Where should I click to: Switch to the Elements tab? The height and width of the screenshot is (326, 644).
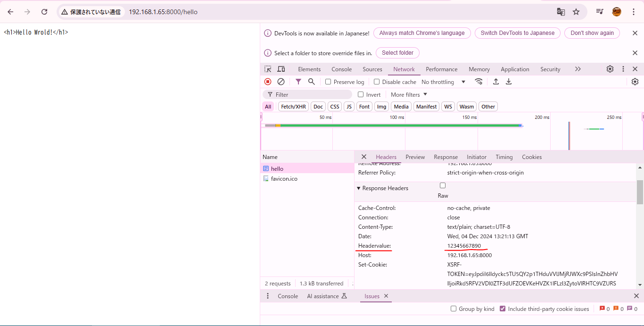click(x=309, y=69)
